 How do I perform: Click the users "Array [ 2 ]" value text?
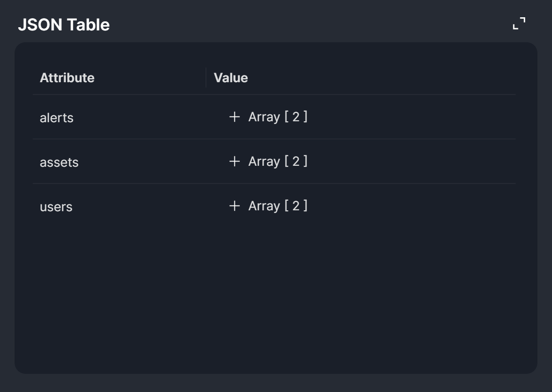click(277, 206)
